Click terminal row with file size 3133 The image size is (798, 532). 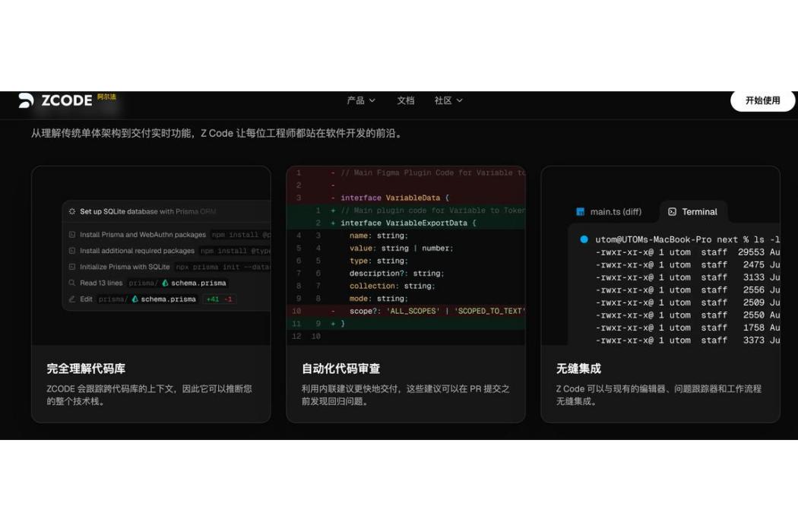(x=687, y=277)
